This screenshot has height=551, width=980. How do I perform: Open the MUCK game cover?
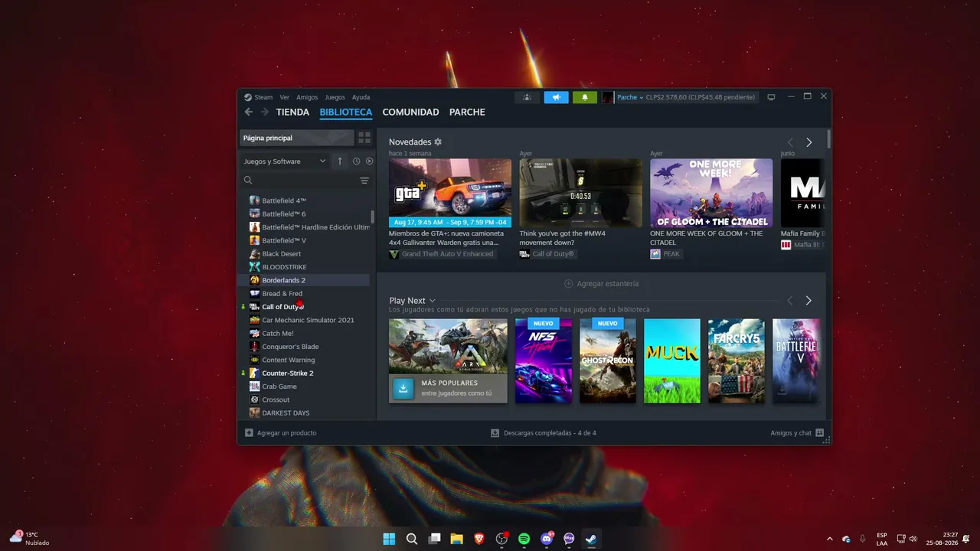point(672,360)
